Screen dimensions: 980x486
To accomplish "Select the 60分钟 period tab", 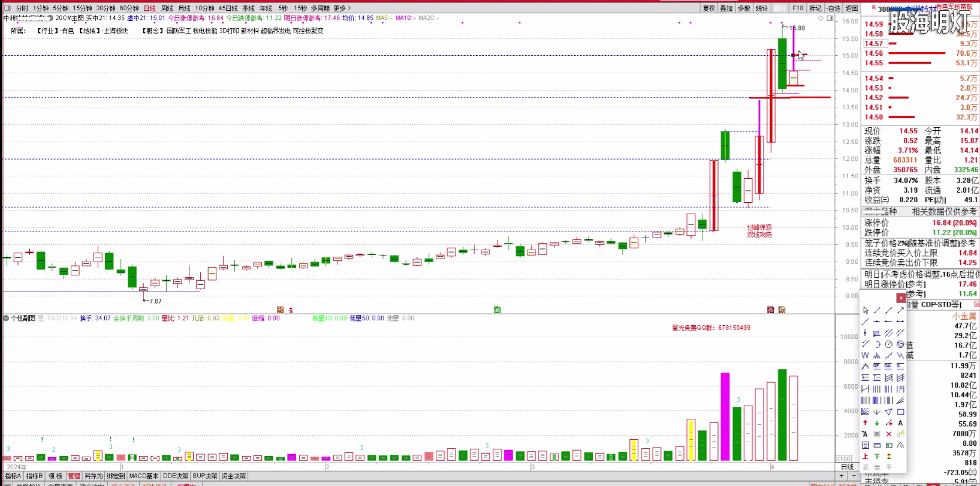I will point(129,8).
